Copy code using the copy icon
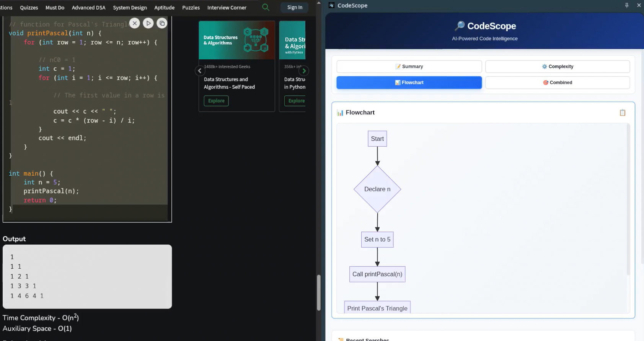644x341 pixels. pos(162,23)
